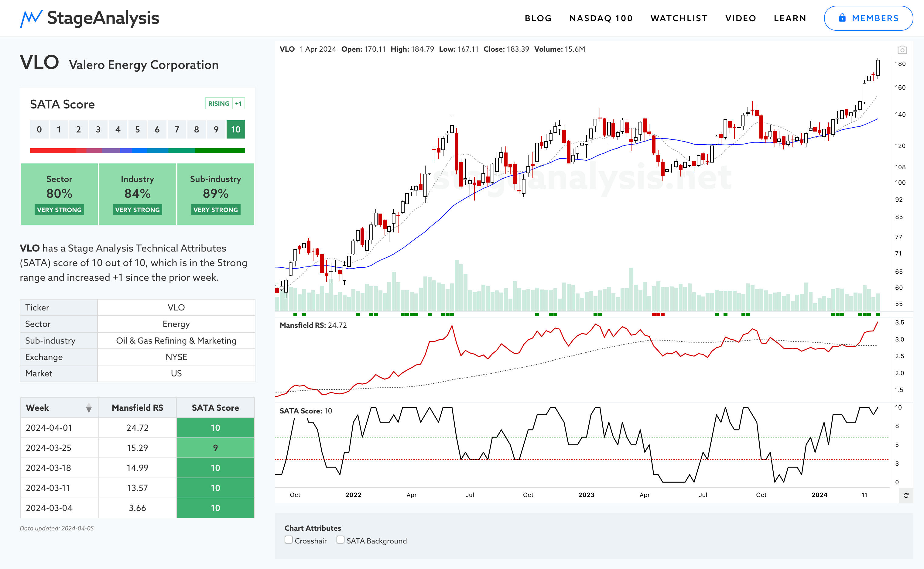Click the 2024-04-01 week cell
The width and height of the screenshot is (924, 569).
tap(60, 428)
